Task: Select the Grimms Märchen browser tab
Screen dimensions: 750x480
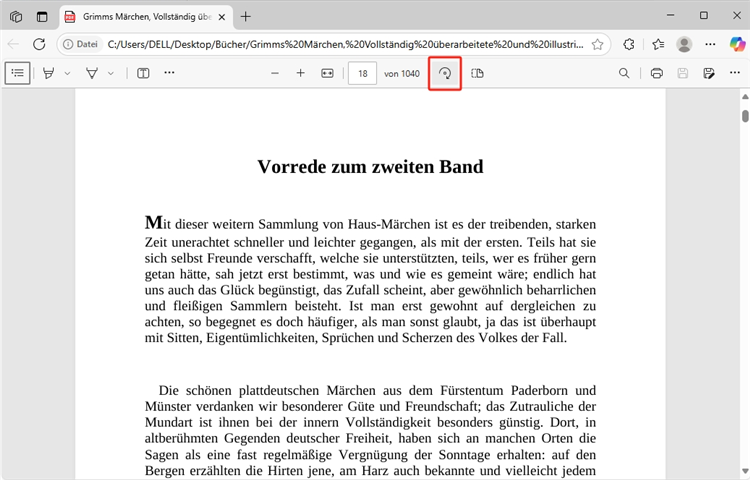Action: (x=138, y=16)
